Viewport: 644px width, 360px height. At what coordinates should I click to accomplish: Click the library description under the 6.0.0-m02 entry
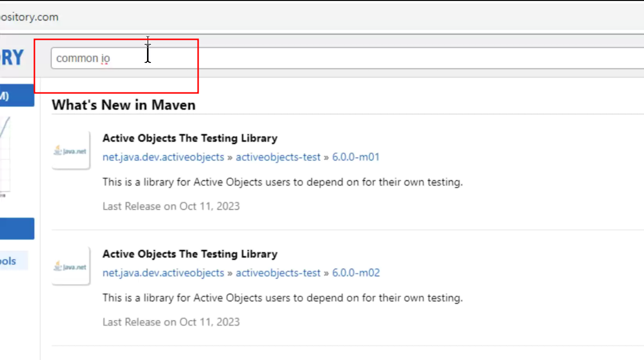(283, 298)
